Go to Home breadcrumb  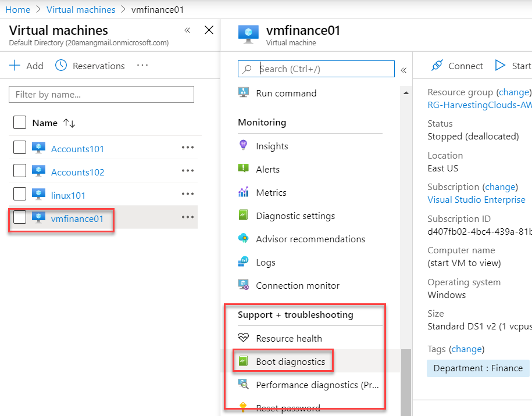click(x=17, y=9)
